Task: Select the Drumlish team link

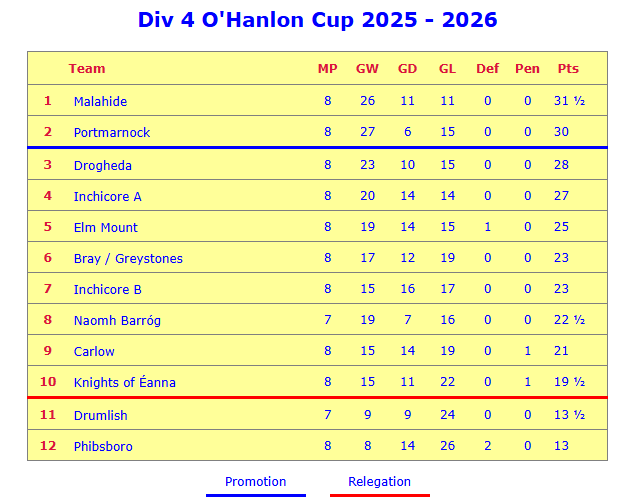Action: coord(100,415)
